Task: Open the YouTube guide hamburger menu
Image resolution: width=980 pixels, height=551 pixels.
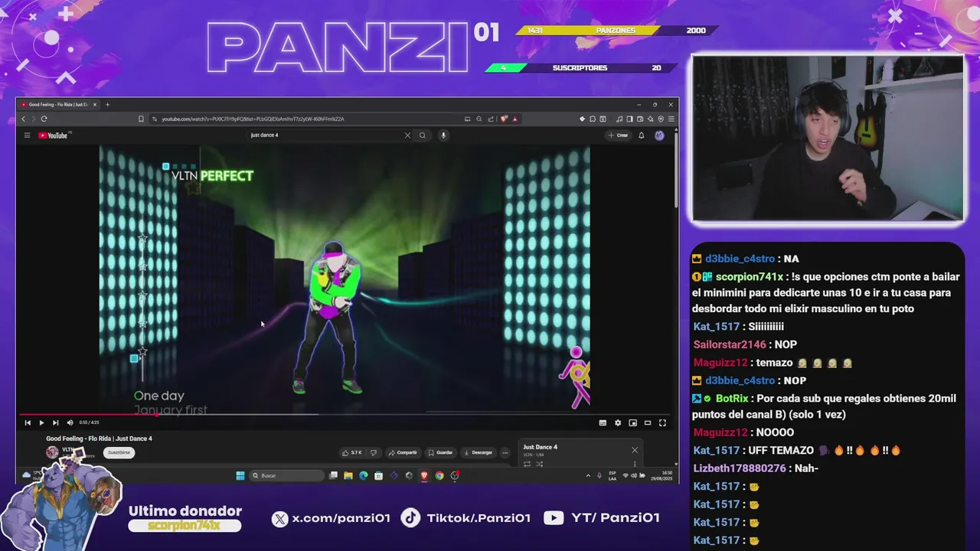Action: click(x=27, y=135)
